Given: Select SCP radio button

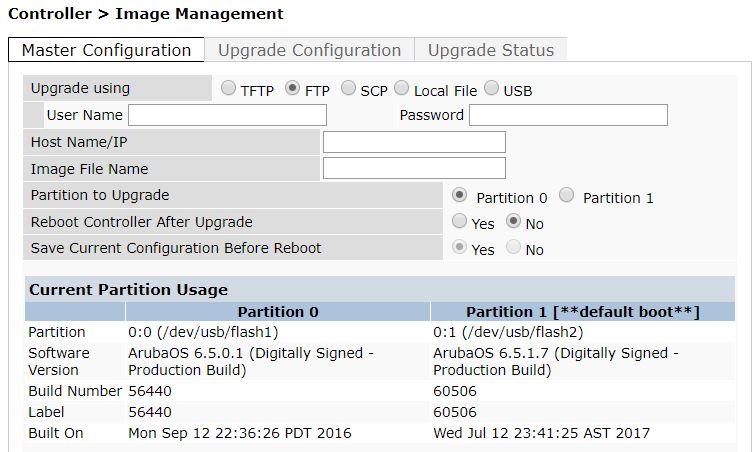Looking at the screenshot, I should [x=349, y=89].
